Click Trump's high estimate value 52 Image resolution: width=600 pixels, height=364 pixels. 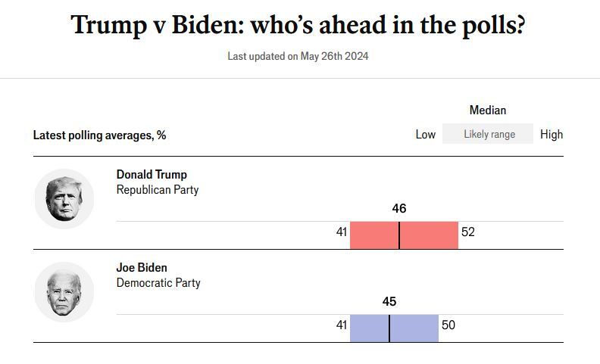(x=468, y=232)
